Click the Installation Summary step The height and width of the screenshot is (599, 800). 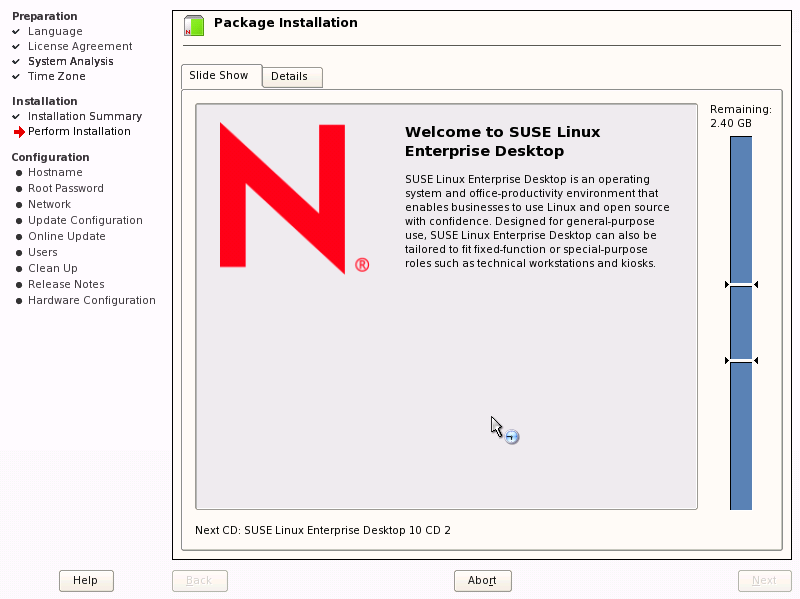[85, 116]
